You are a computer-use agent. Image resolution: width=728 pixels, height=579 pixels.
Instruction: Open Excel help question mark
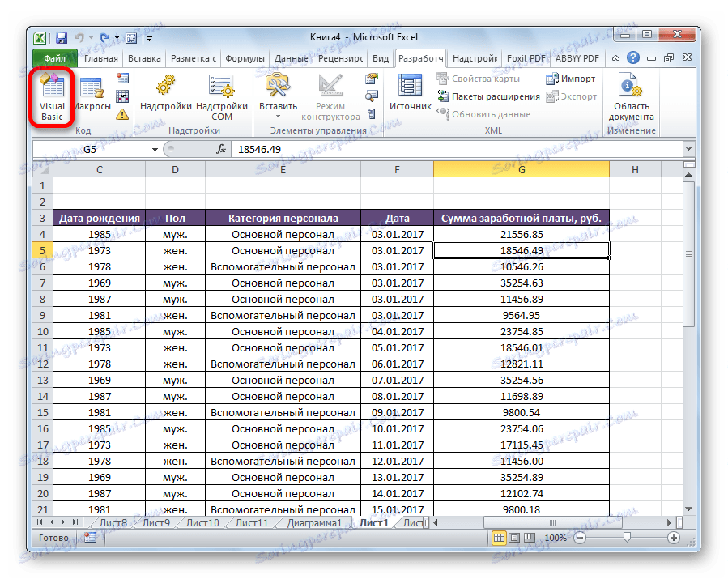pyautogui.click(x=632, y=58)
